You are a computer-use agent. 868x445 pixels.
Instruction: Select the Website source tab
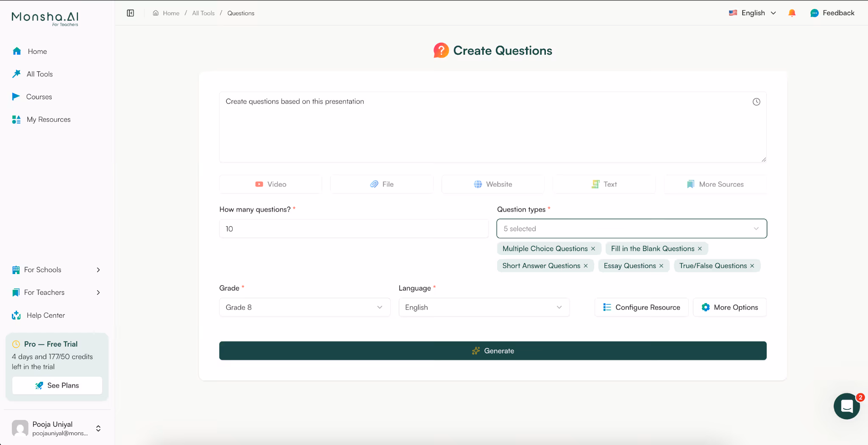[x=492, y=184]
